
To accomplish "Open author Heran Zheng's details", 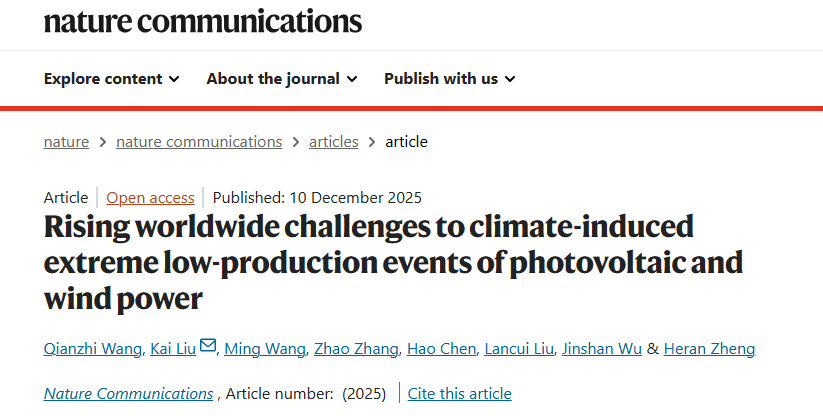I will click(709, 349).
